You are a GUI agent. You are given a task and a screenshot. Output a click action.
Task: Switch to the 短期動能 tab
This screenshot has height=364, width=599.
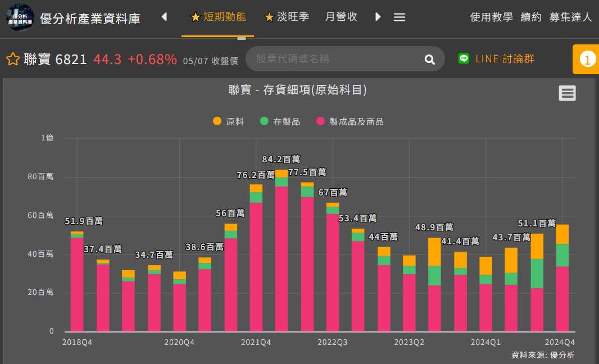218,17
